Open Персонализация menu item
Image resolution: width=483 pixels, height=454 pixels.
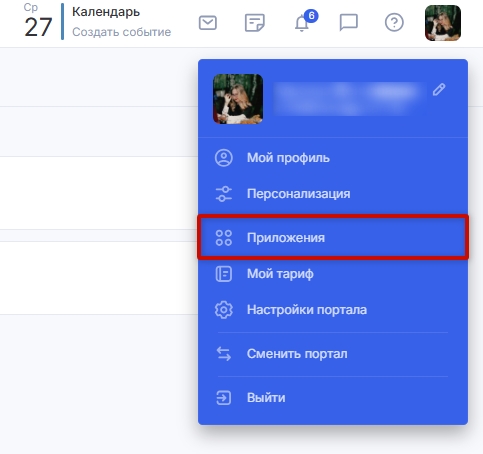(333, 194)
